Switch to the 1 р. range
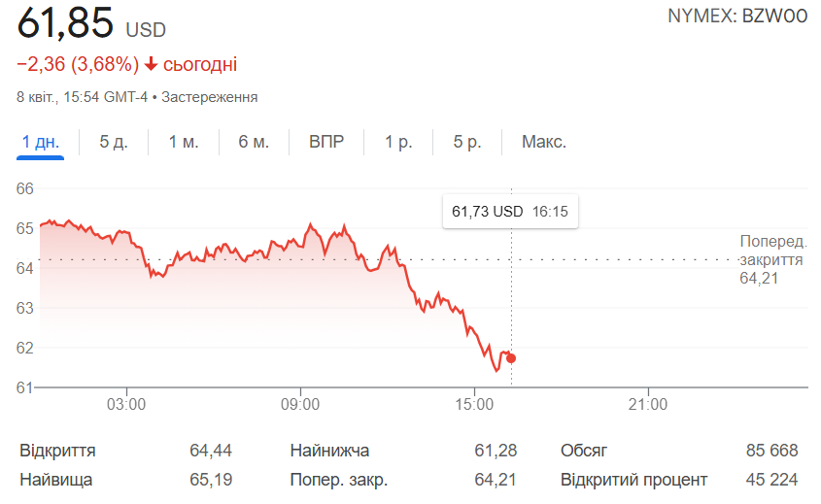Image resolution: width=821 pixels, height=504 pixels. pos(398,142)
